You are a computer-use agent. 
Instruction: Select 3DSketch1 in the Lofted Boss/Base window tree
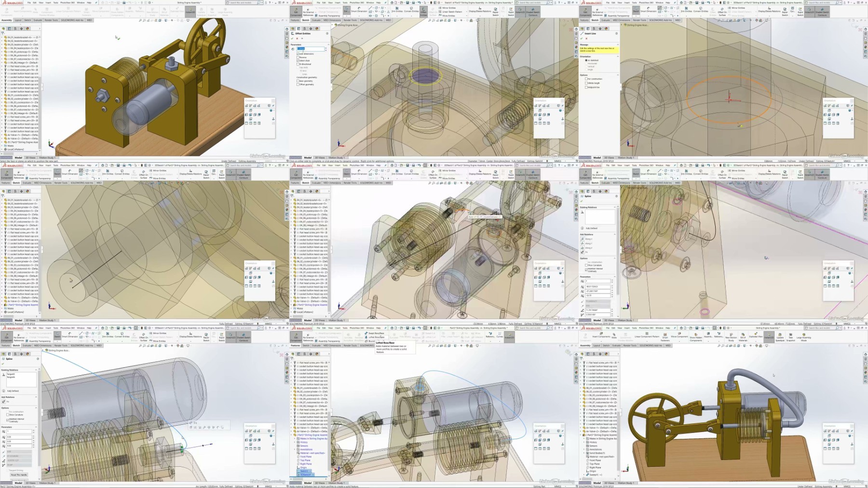point(306,475)
